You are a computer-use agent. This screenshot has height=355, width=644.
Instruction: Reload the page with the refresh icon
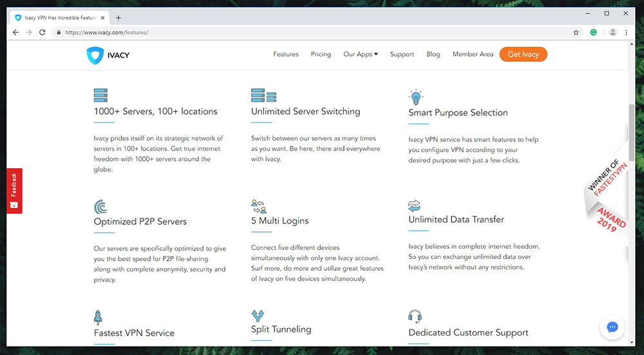point(42,32)
